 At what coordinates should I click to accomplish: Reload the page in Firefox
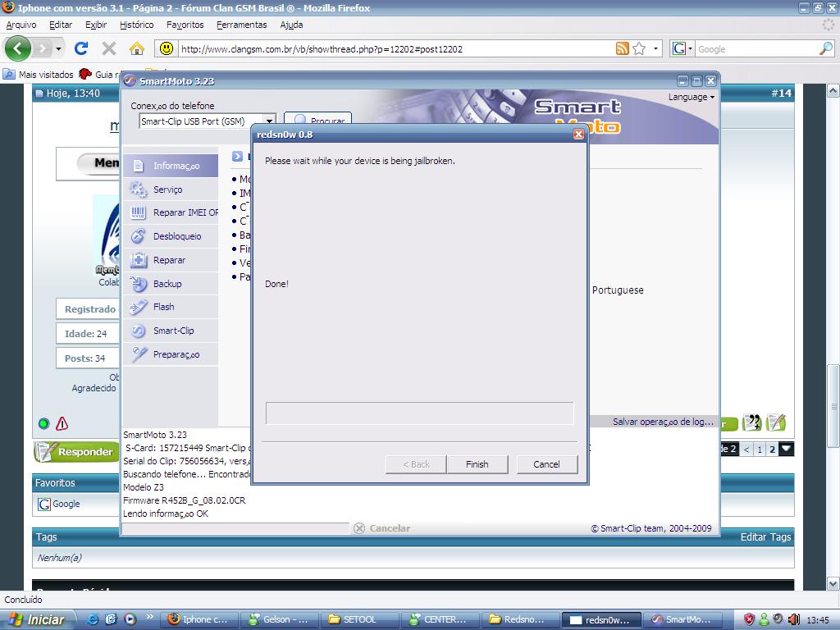coord(81,48)
